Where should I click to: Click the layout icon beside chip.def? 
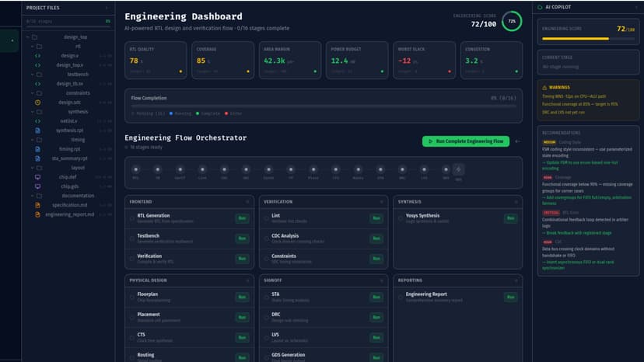click(x=37, y=177)
